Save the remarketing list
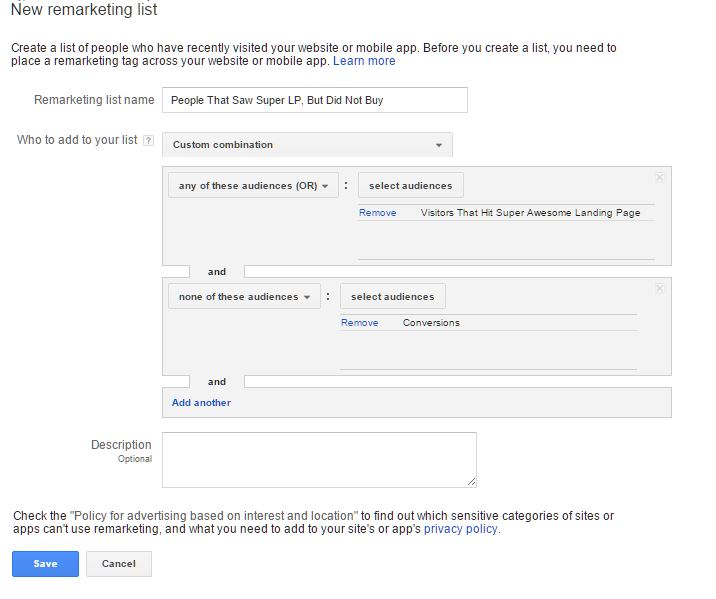Viewport: 716px width, 599px height. click(x=45, y=564)
